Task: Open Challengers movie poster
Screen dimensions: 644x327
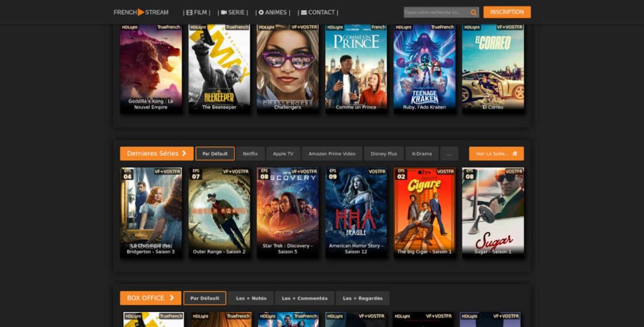Action: tap(287, 69)
